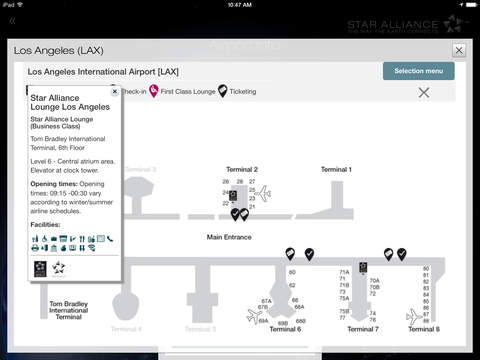Tap the Star Alliance star logo in popup
The width and height of the screenshot is (480, 360).
coord(59,268)
